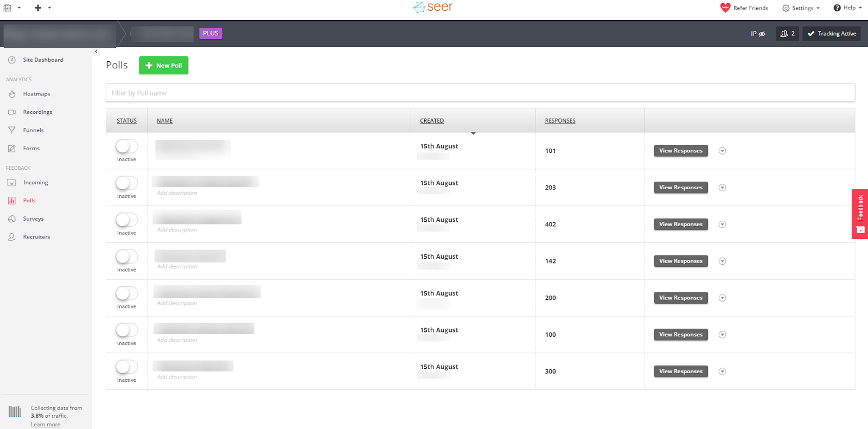
Task: Click the Refer Friends heart icon
Action: point(725,8)
